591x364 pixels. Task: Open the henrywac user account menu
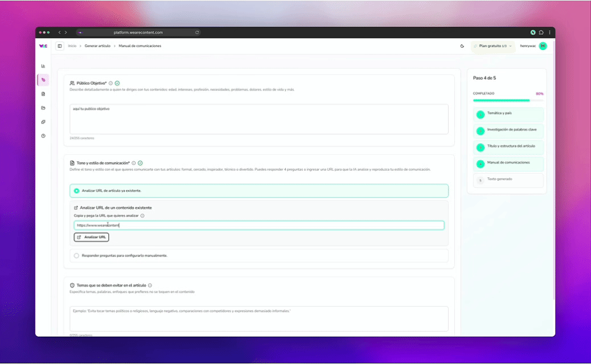click(533, 46)
